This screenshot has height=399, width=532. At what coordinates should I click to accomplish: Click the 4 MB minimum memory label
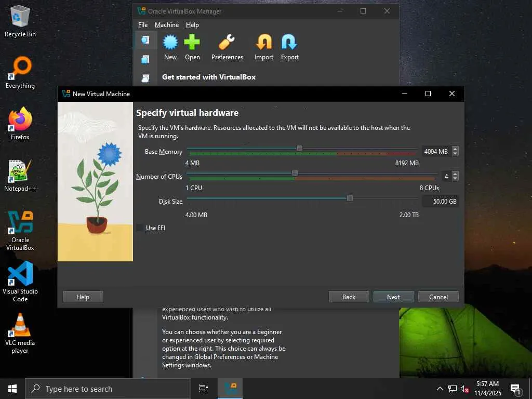click(x=192, y=163)
